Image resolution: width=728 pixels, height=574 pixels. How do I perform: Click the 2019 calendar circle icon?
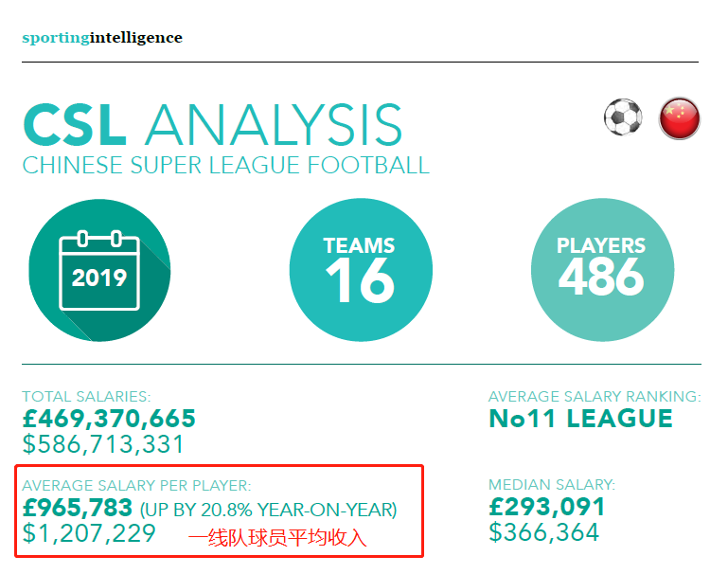(x=99, y=270)
